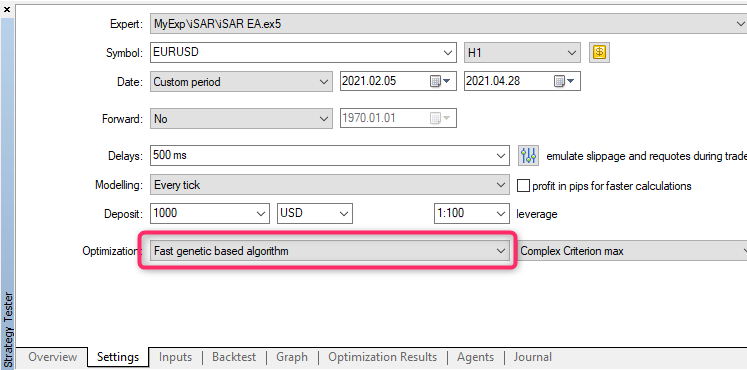
Task: Open the start date 2021.02.05 calendar picker
Action: 440,81
